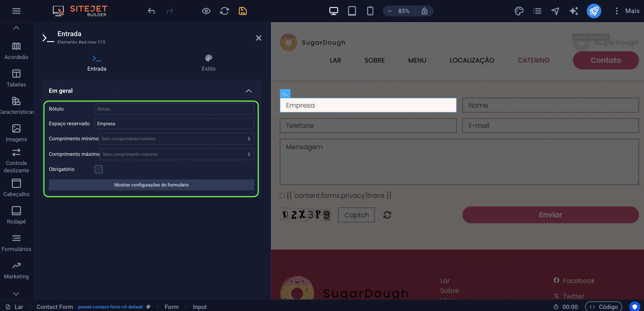
Task: Select the Nome form field
Action: [550, 105]
